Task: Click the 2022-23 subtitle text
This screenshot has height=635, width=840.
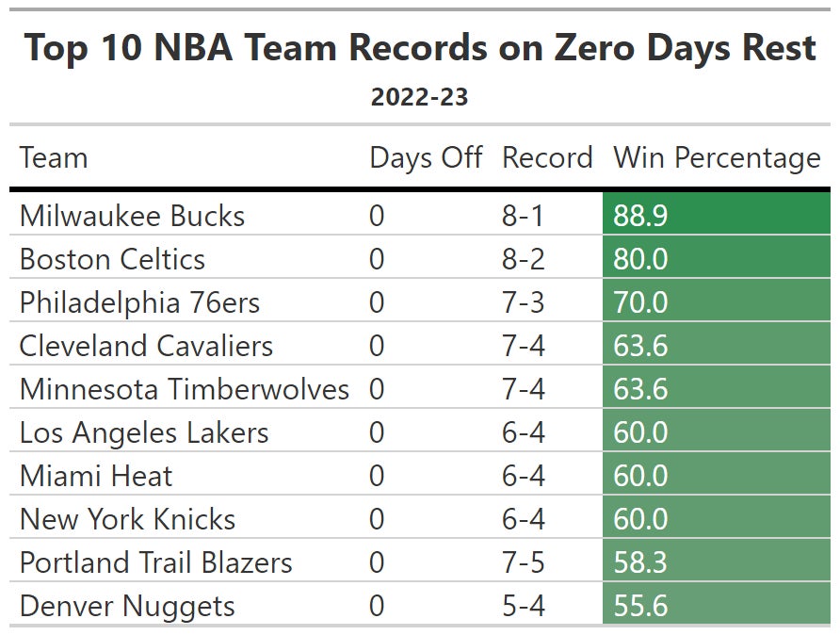Action: tap(419, 97)
